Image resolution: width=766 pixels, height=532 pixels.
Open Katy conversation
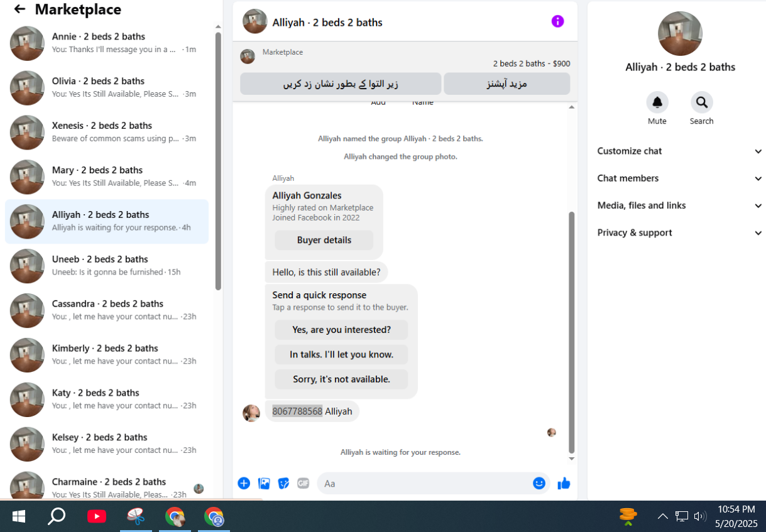pos(107,399)
